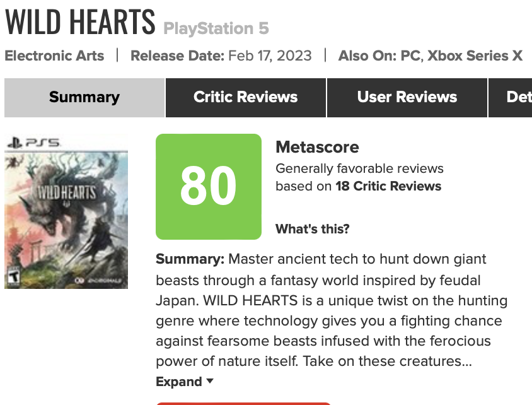Click the "What's this?" link
The height and width of the screenshot is (405, 532).
coord(313,229)
